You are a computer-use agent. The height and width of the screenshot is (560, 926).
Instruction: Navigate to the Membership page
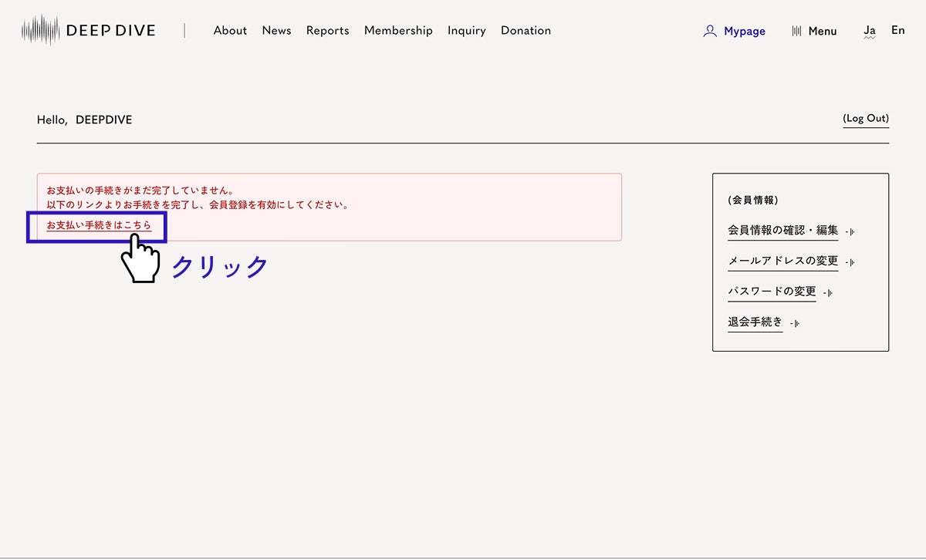398,31
